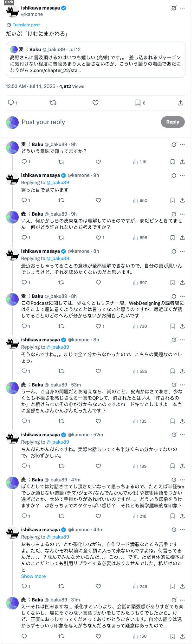Share Baku's reply with 698 views
194x644 pixels.
click(182, 238)
